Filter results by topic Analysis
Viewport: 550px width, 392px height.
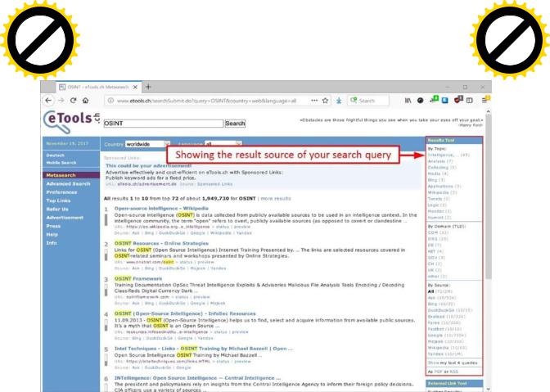coord(440,161)
